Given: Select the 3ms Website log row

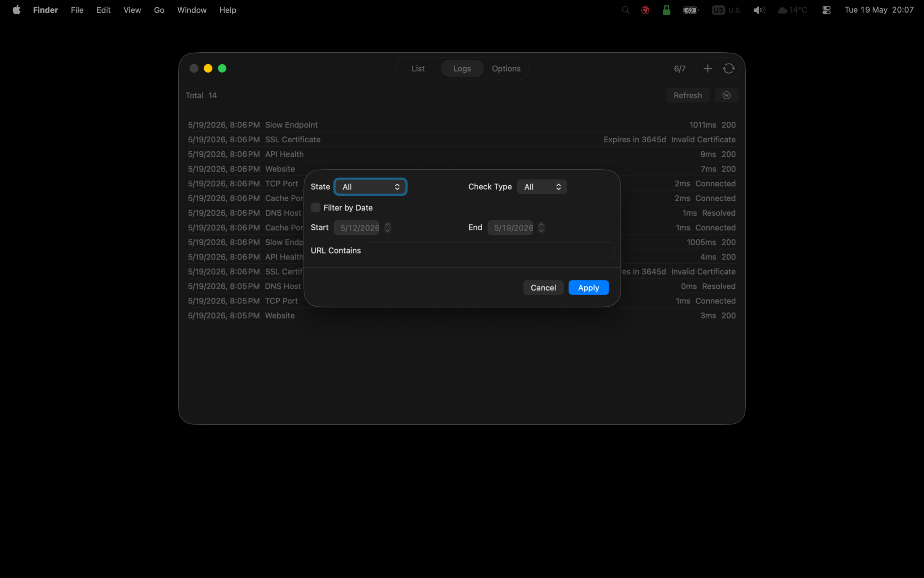Looking at the screenshot, I should 462,315.
